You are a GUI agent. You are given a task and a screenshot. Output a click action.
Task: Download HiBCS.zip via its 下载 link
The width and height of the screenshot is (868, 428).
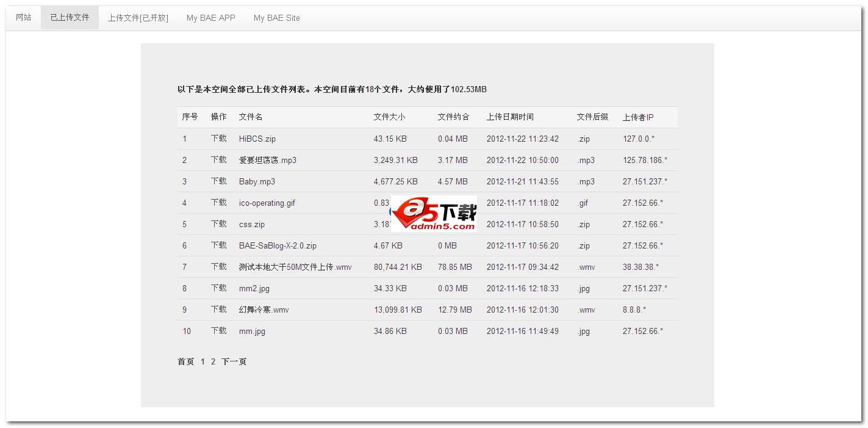(x=218, y=139)
